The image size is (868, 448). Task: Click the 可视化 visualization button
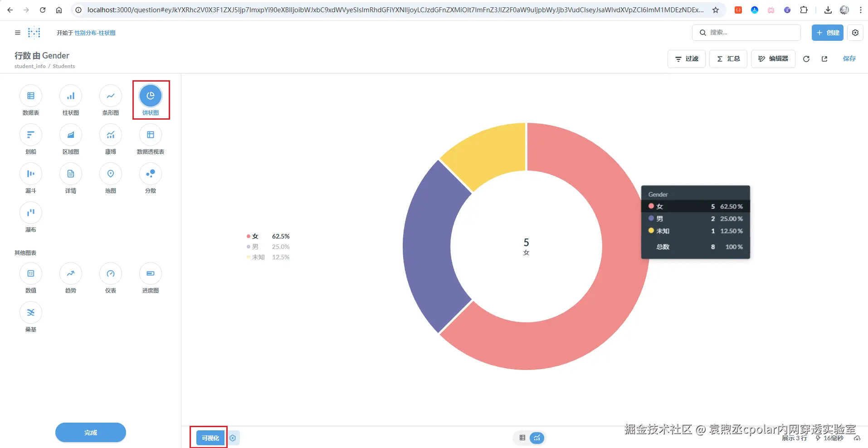pos(210,438)
